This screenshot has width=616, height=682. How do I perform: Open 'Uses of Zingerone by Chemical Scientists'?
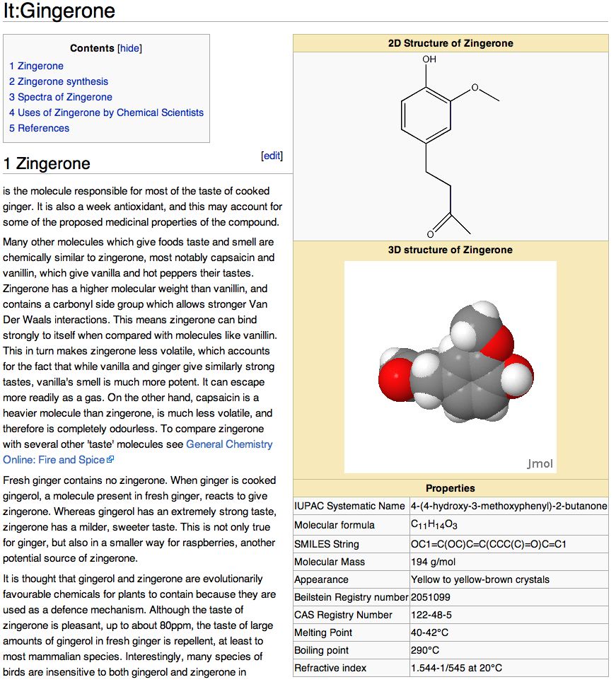(x=106, y=112)
